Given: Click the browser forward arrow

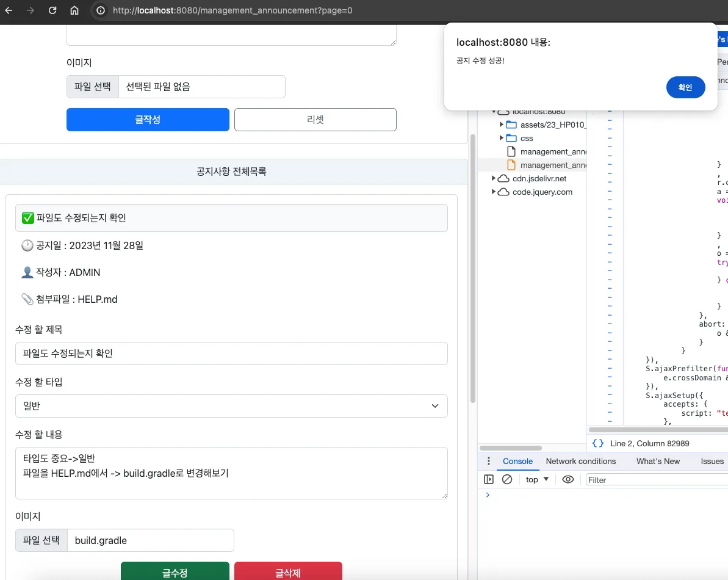Looking at the screenshot, I should [30, 10].
